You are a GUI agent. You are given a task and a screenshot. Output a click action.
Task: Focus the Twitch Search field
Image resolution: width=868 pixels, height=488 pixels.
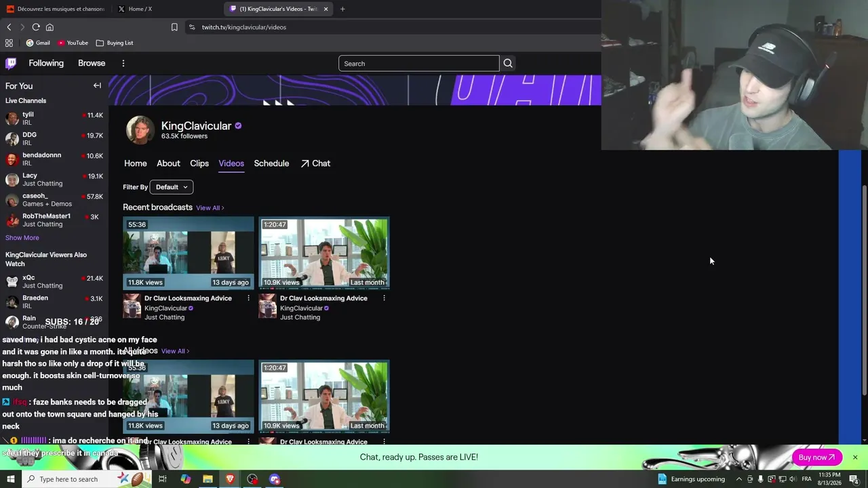tap(418, 64)
